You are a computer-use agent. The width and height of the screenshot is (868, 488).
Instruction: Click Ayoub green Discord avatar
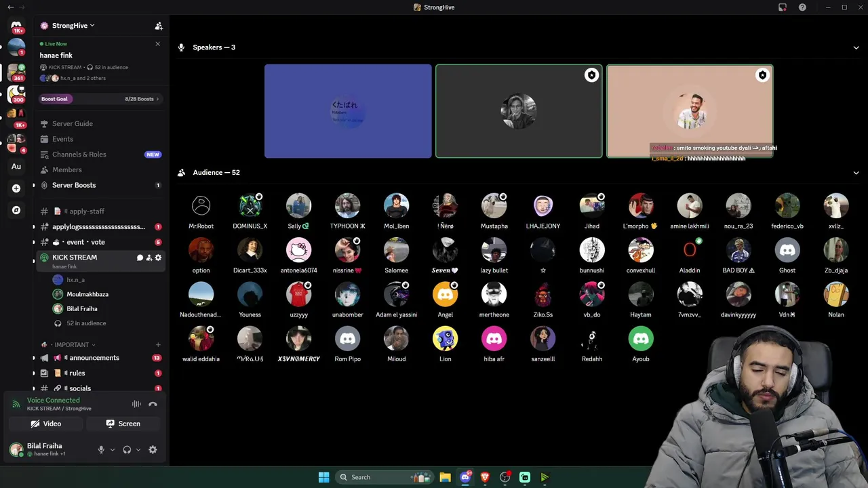coord(641,338)
